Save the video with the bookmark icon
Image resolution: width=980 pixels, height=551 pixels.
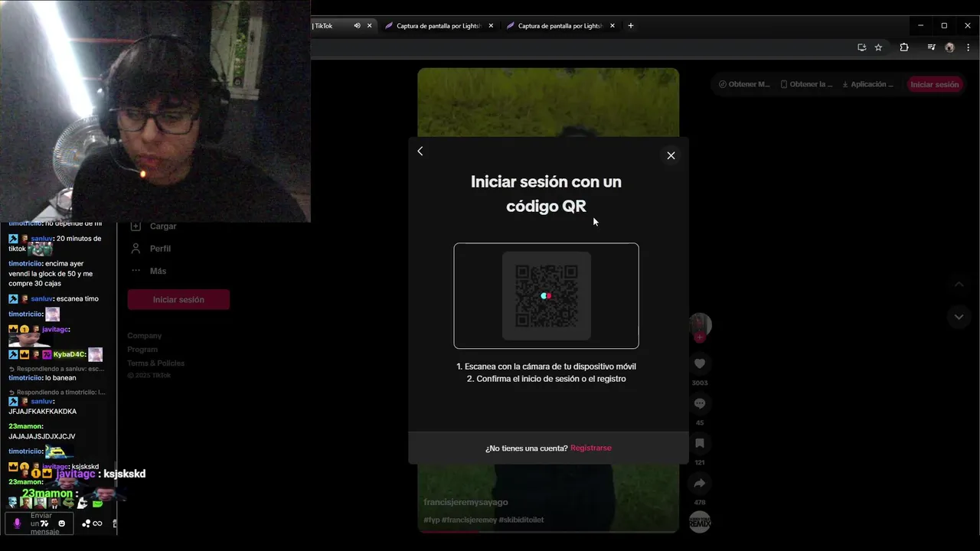(x=700, y=443)
